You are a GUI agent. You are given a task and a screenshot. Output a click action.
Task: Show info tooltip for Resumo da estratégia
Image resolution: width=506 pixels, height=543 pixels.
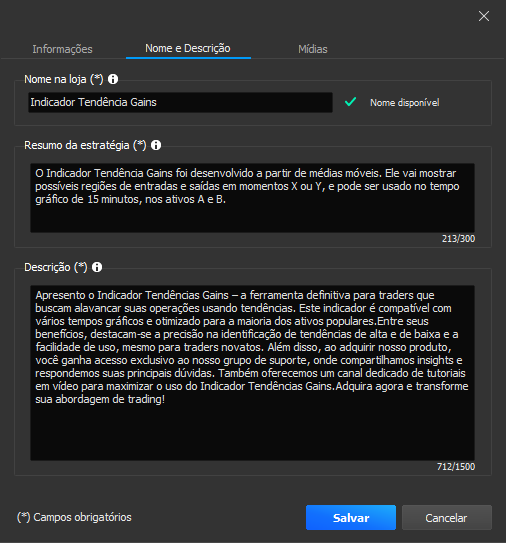point(156,145)
